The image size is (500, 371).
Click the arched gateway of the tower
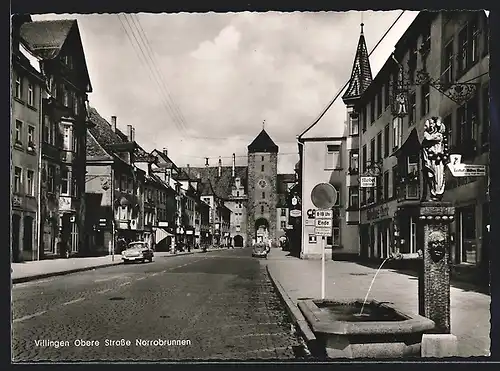click(x=262, y=232)
